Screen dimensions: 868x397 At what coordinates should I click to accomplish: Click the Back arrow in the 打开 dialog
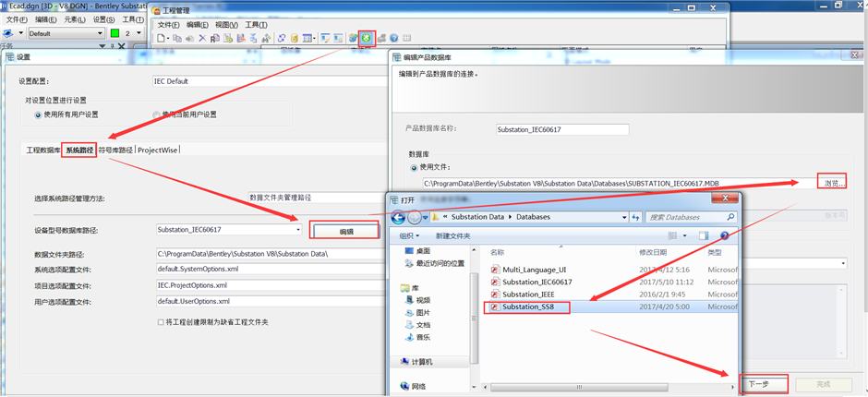(397, 218)
